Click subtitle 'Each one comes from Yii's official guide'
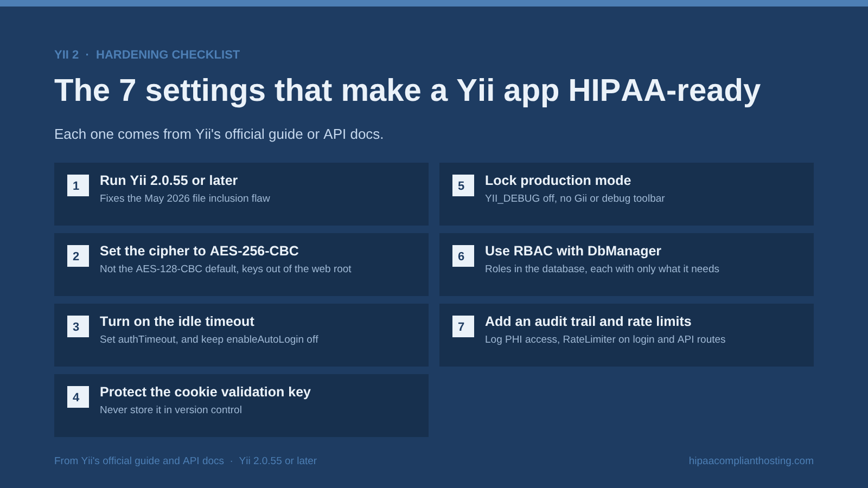Viewport: 868px width, 488px height. coord(219,134)
